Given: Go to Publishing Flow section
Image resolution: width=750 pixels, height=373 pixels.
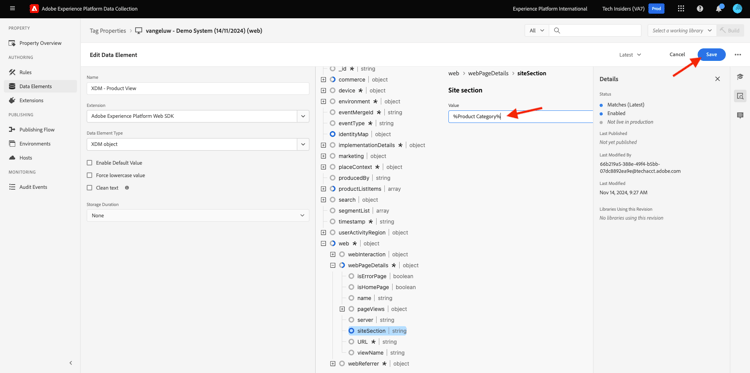Looking at the screenshot, I should [x=37, y=130].
